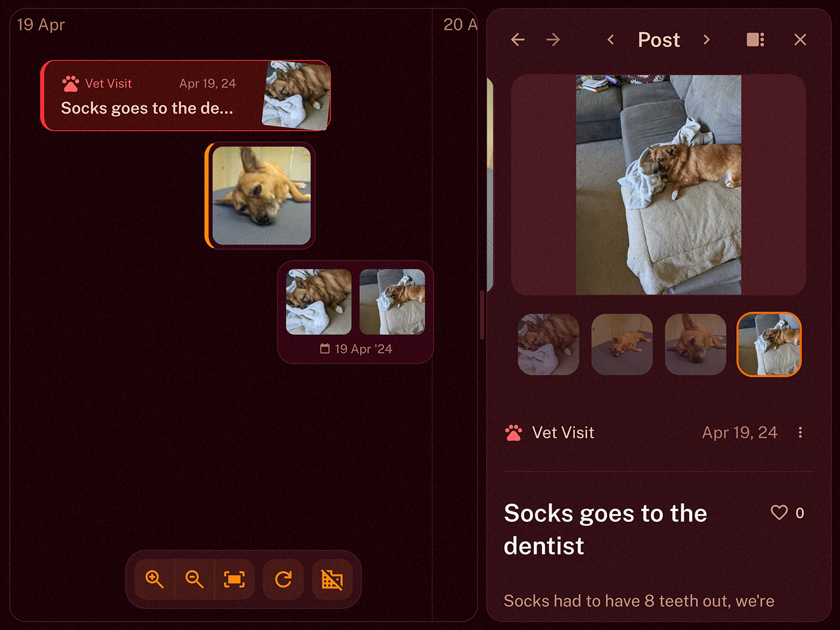The height and width of the screenshot is (630, 840).
Task: Select the first thumbnail of dog on towel
Action: 549,344
